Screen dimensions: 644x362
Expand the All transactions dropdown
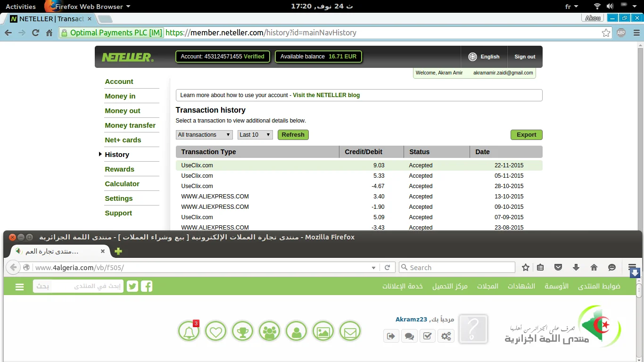(x=205, y=135)
